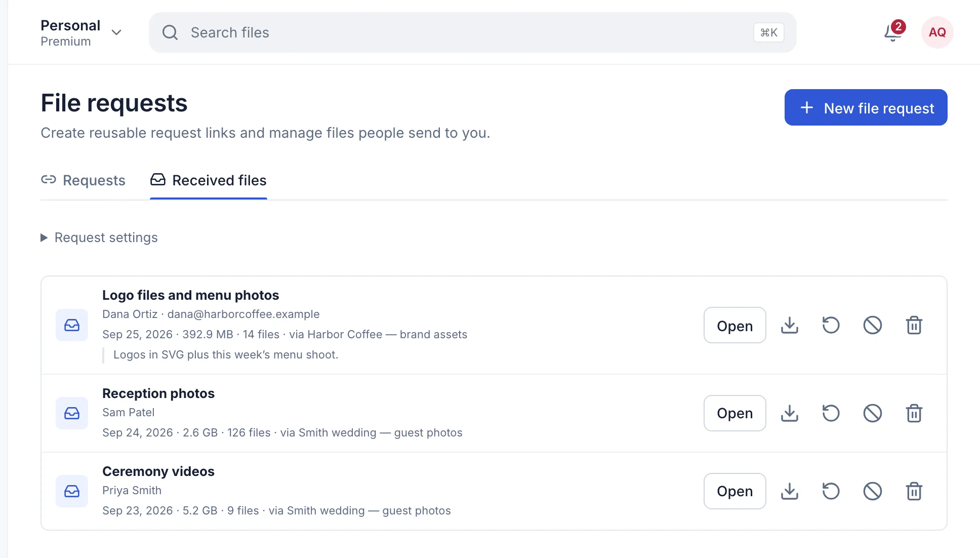
Task: Click the search magnifier icon
Action: tap(170, 32)
